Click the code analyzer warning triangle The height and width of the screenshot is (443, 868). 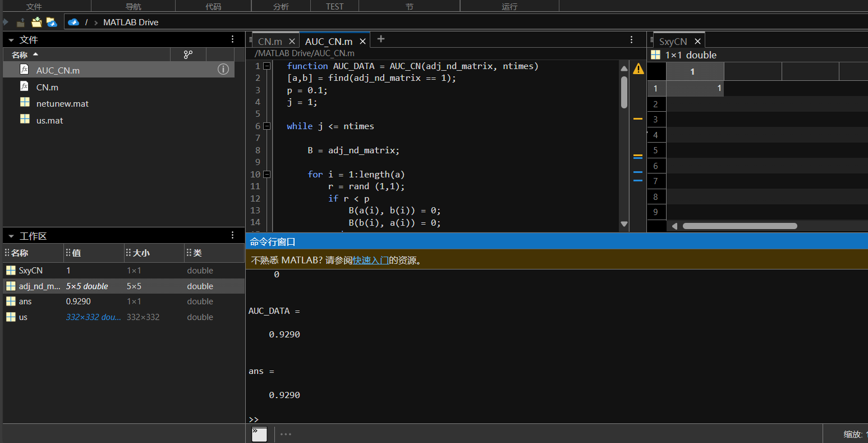(639, 69)
